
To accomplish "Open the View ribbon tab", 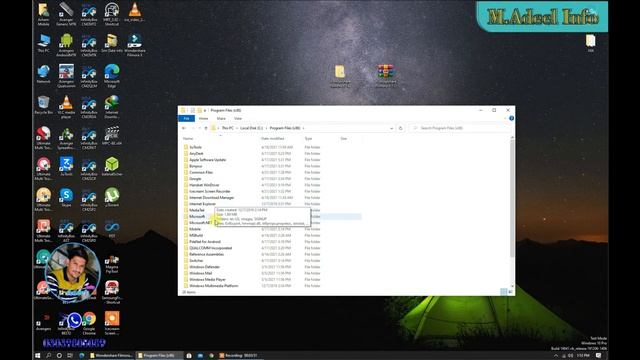I will click(x=238, y=118).
